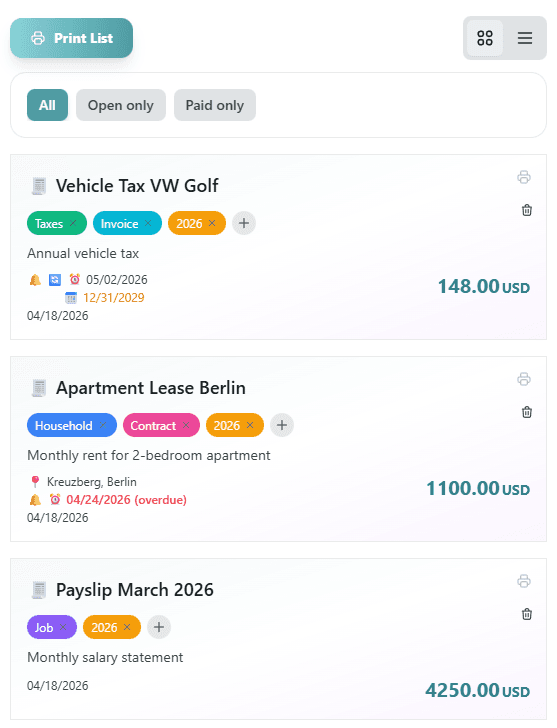Delete the Vehicle Tax VW Golf entry
This screenshot has width=557, height=728.
526,210
